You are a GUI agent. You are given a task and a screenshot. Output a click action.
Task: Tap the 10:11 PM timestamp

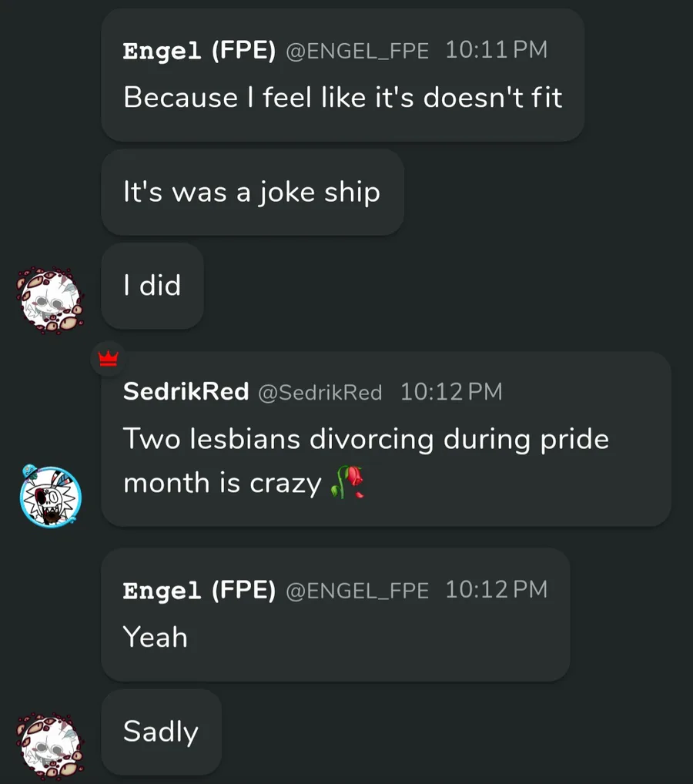[x=497, y=50]
